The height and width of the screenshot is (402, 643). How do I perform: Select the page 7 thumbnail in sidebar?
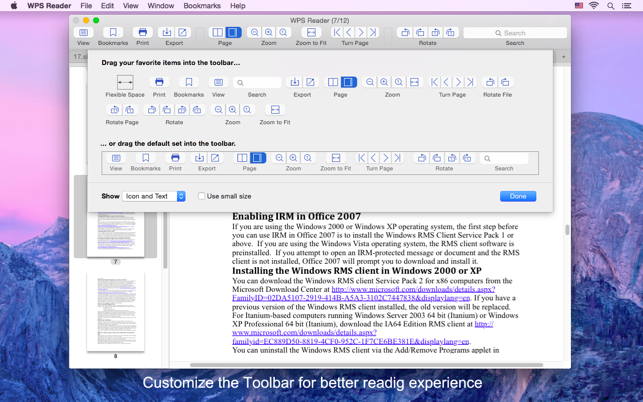pos(115,234)
